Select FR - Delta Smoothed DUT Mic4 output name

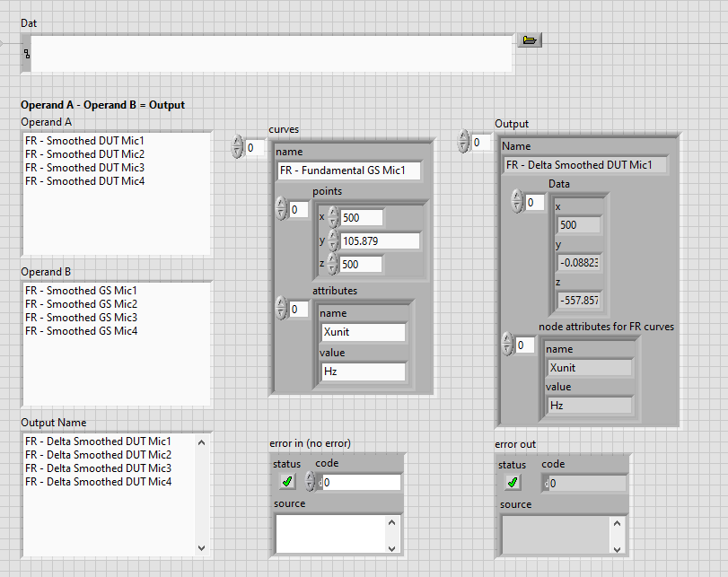pyautogui.click(x=98, y=482)
